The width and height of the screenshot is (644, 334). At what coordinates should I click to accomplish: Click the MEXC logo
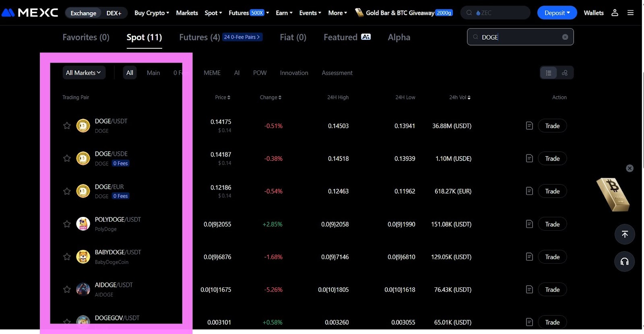(30, 13)
